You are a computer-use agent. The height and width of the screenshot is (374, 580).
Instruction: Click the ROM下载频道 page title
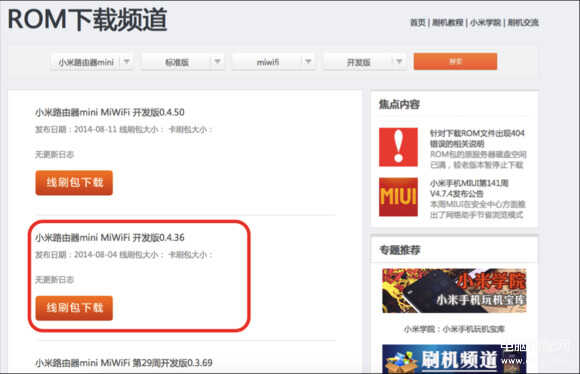coord(87,20)
